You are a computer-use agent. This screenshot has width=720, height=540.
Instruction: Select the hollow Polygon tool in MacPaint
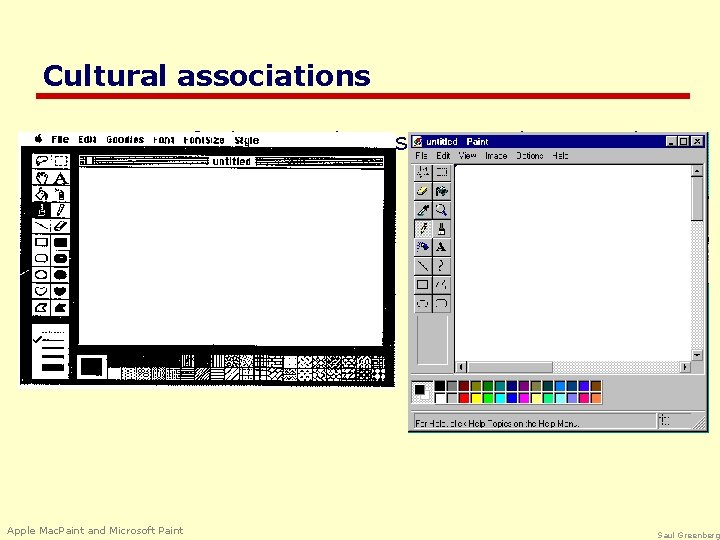(x=42, y=308)
